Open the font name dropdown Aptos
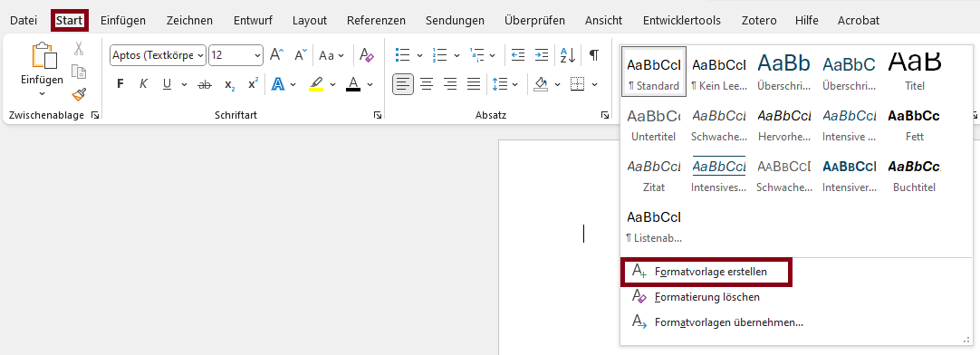The height and width of the screenshot is (355, 980). point(159,55)
